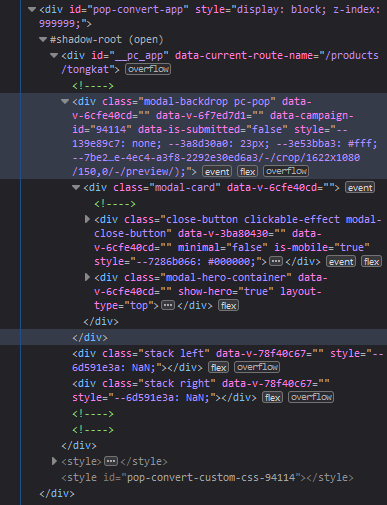
Task: Click event badge on modal-backdrop div
Action: click(217, 171)
